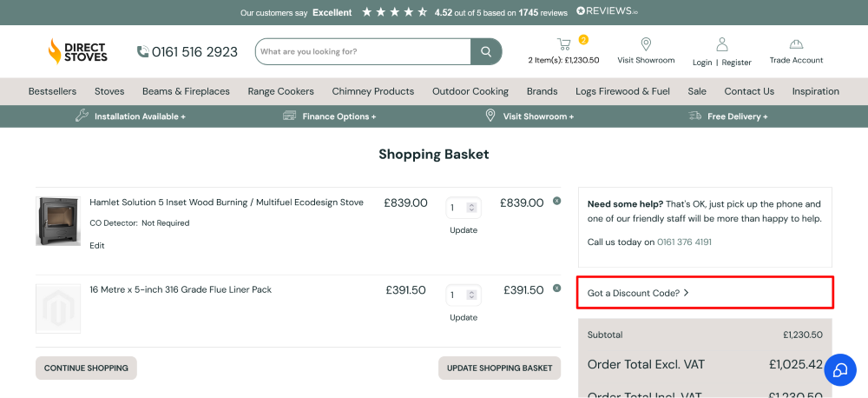Click the magnifier search button
This screenshot has width=868, height=398.
click(x=486, y=51)
